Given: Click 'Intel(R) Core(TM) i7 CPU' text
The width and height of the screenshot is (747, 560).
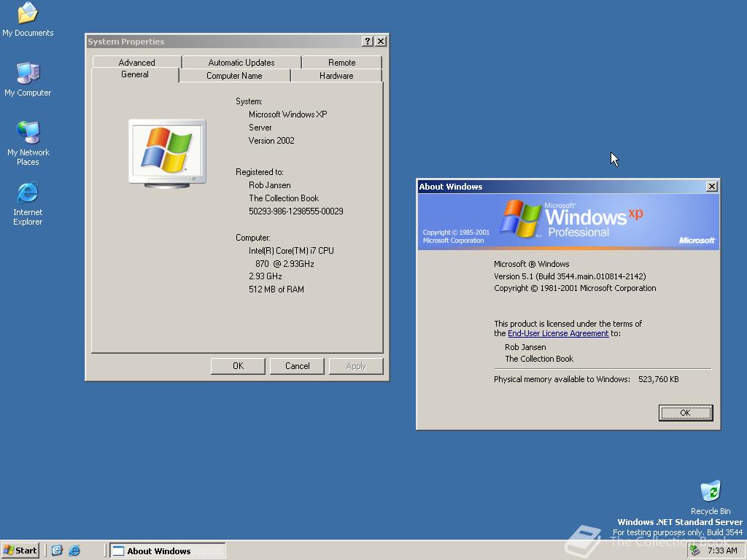Looking at the screenshot, I should tap(291, 251).
